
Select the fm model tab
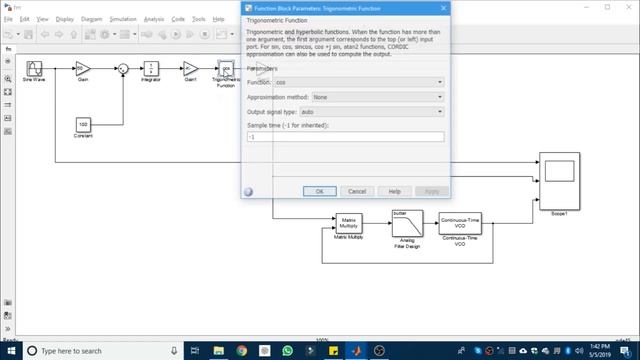pos(8,49)
